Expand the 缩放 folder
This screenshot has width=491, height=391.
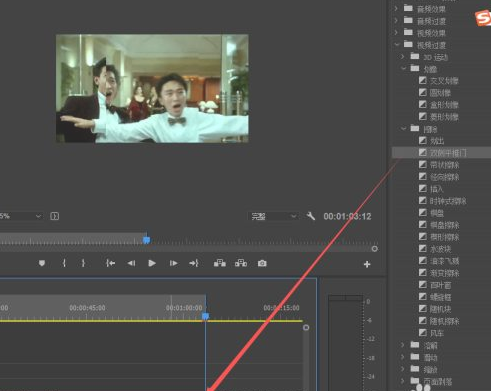coord(403,369)
